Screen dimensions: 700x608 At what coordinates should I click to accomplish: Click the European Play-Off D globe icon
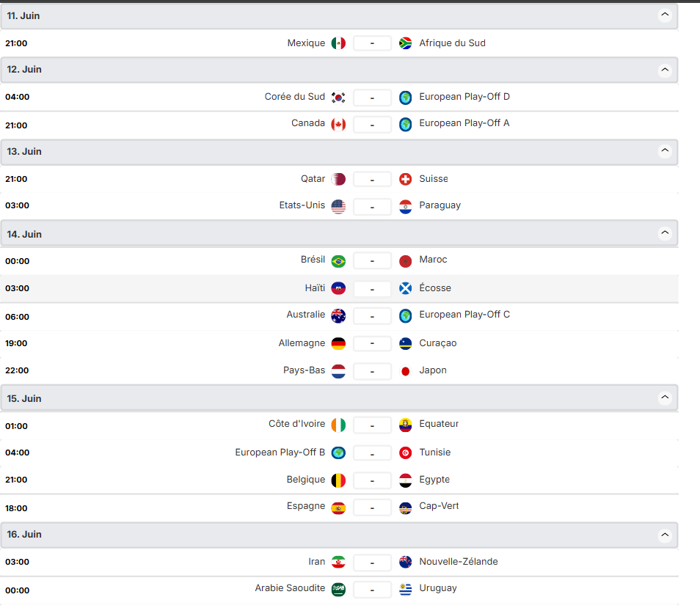coord(405,98)
